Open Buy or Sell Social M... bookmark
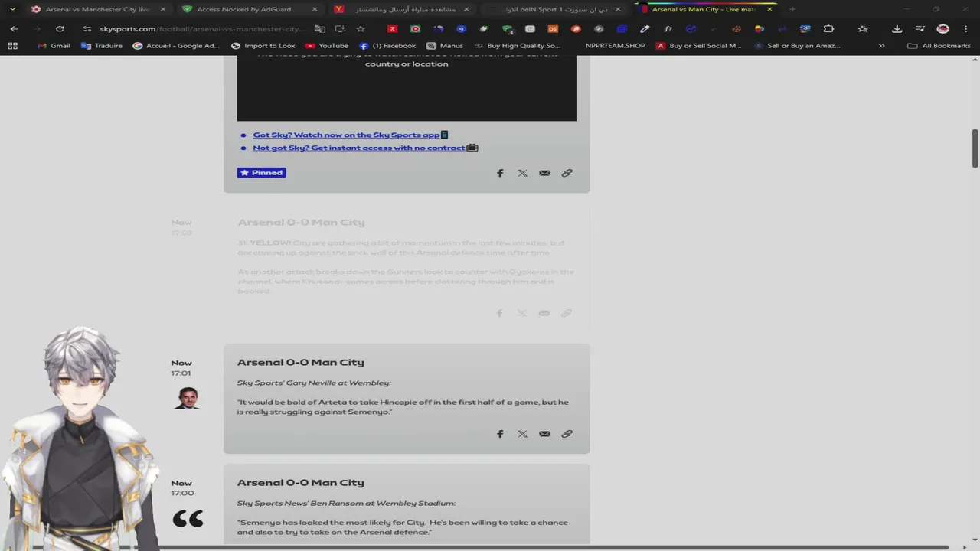Image resolution: width=980 pixels, height=551 pixels. click(x=698, y=46)
